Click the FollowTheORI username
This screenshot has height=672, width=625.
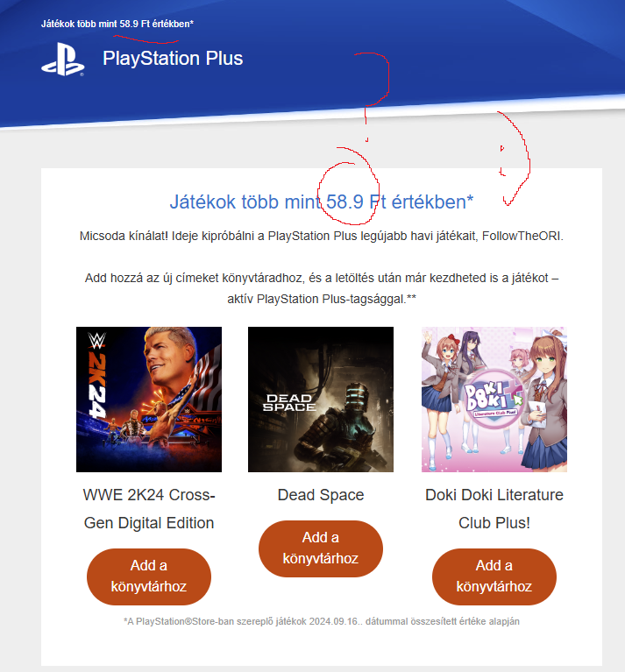tap(522, 237)
